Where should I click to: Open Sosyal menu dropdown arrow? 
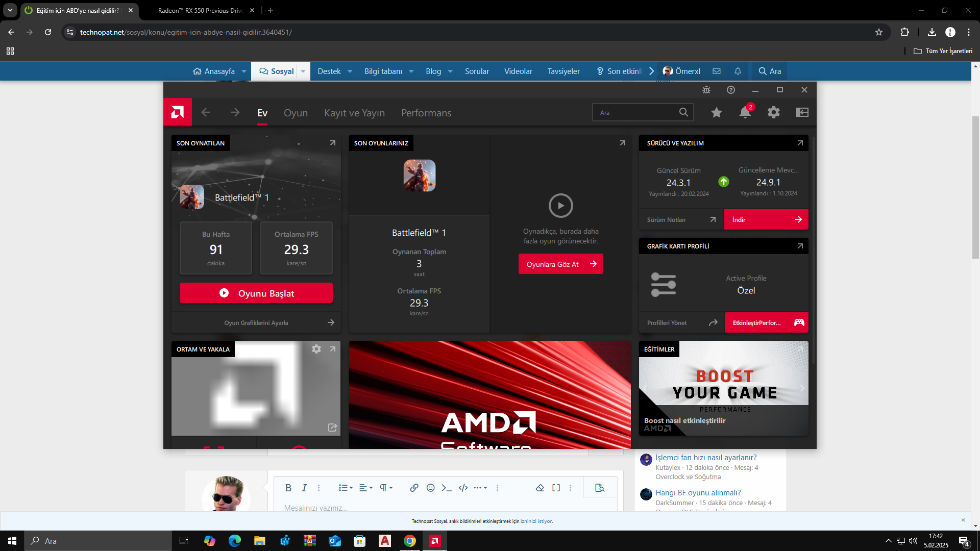point(303,71)
